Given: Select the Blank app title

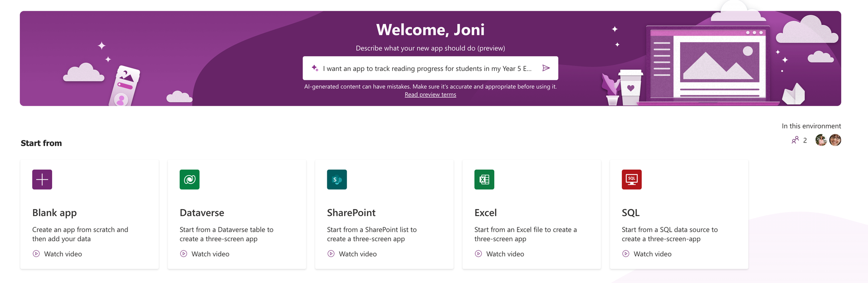Looking at the screenshot, I should pos(54,213).
